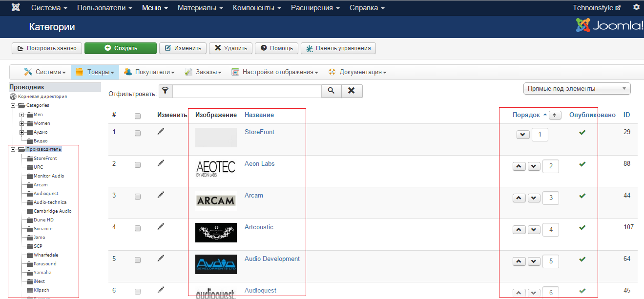This screenshot has width=644, height=299.
Task: Move Audio Development up in order
Action: (519, 261)
